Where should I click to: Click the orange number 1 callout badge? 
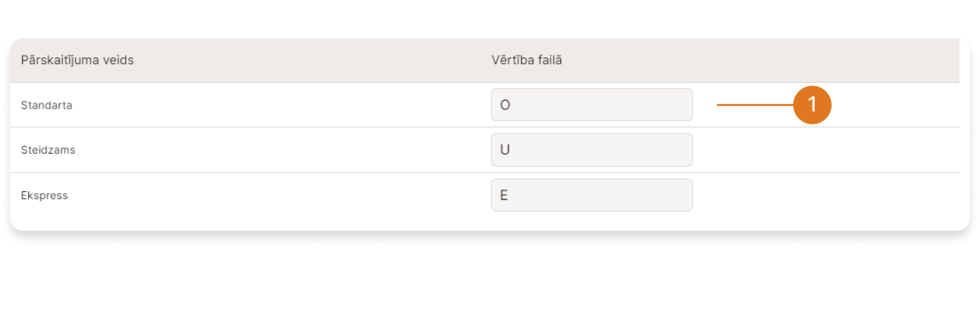[x=812, y=105]
